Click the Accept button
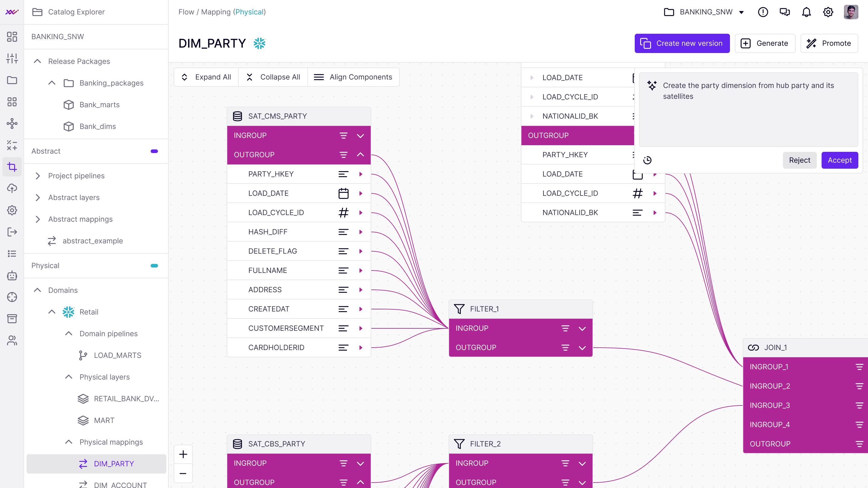Screen dimensions: 868x488 tap(839, 160)
